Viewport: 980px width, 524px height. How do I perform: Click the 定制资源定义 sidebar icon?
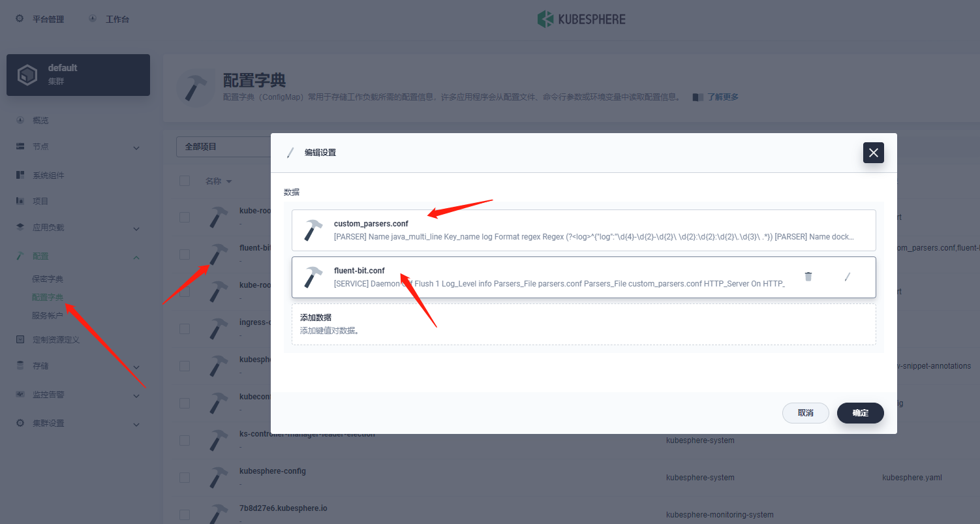pos(20,339)
